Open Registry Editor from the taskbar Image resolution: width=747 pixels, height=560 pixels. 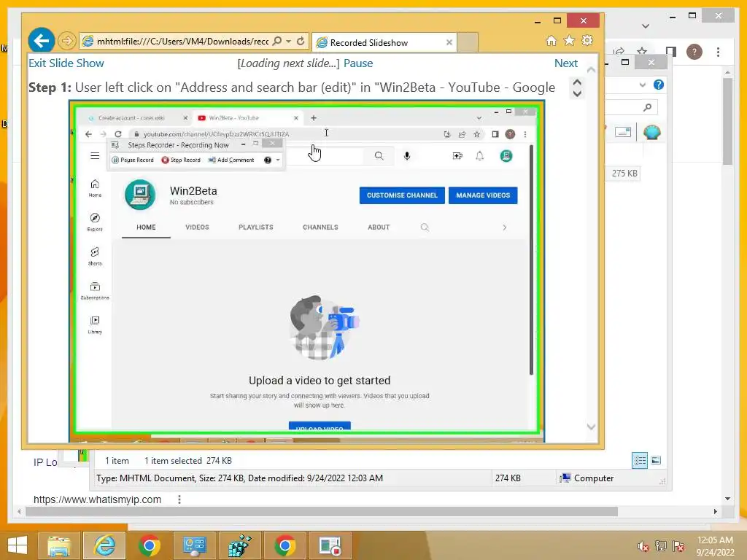click(x=239, y=545)
